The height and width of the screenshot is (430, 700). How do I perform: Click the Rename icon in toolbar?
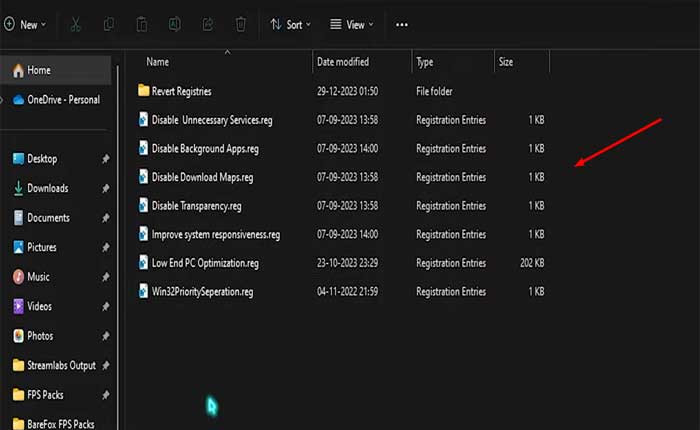[x=175, y=24]
